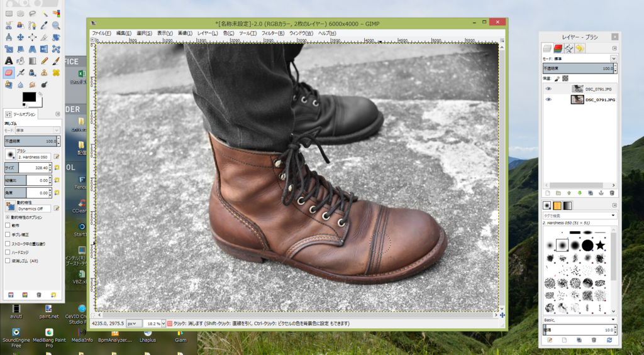Toggle the 逆消しゴム (Alt) checkbox
This screenshot has width=644, height=355.
click(x=8, y=261)
